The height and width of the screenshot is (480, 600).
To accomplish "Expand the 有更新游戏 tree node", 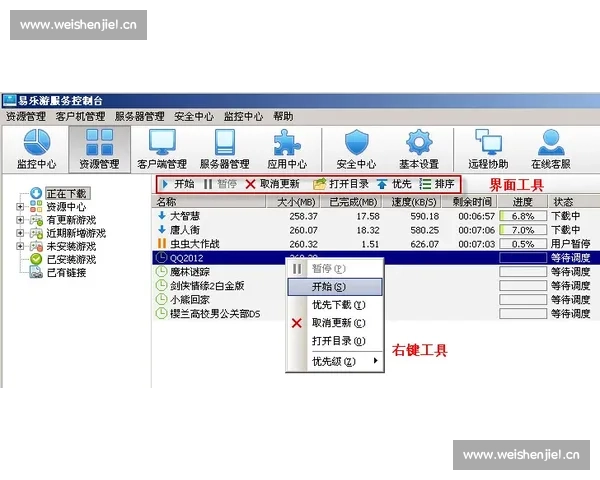I will pyautogui.click(x=20, y=220).
